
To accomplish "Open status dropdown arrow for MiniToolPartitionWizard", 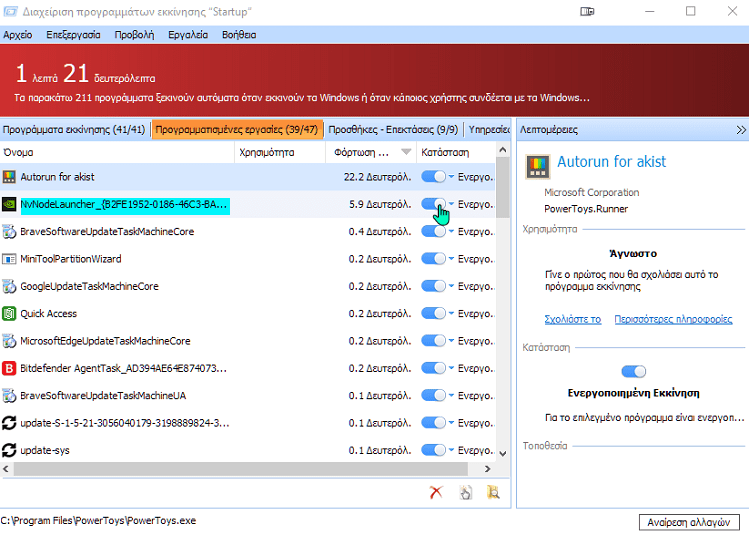I will point(451,259).
